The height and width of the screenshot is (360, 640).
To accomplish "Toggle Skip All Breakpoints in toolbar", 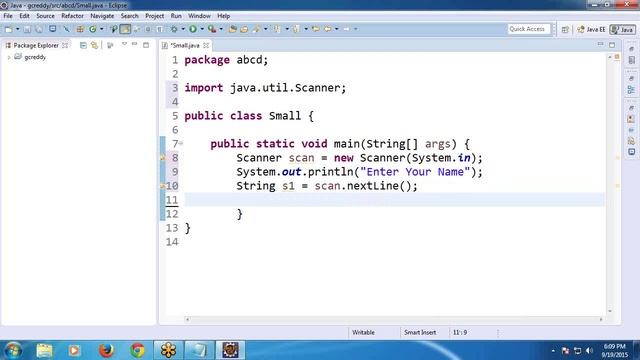I will pyautogui.click(x=66, y=29).
